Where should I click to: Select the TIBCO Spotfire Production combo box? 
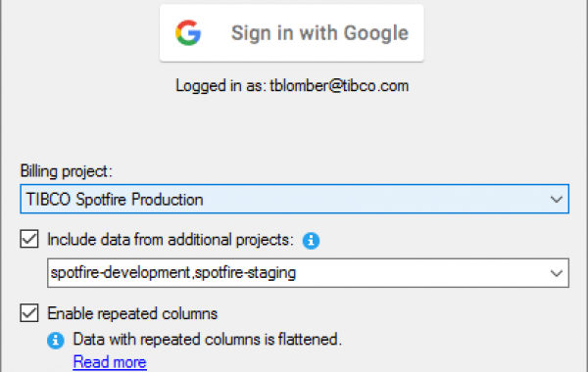[x=294, y=199]
